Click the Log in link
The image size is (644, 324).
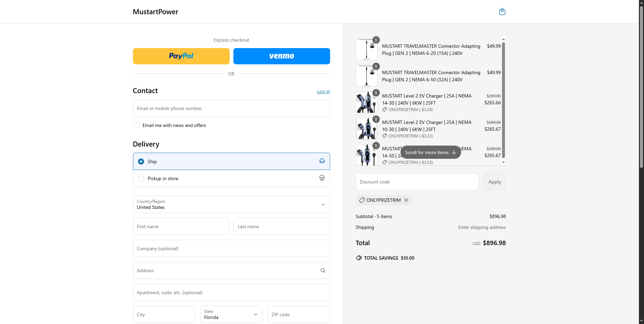[x=323, y=91]
